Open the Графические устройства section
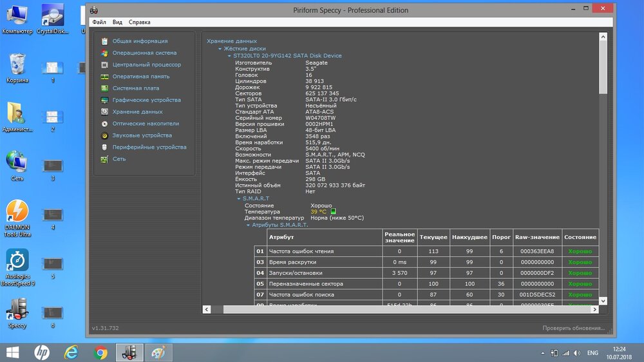 146,100
